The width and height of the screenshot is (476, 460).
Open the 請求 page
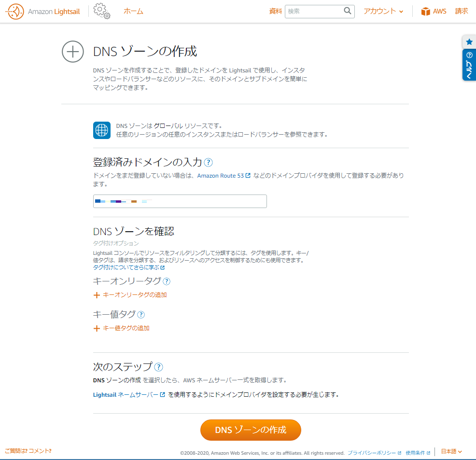[462, 11]
